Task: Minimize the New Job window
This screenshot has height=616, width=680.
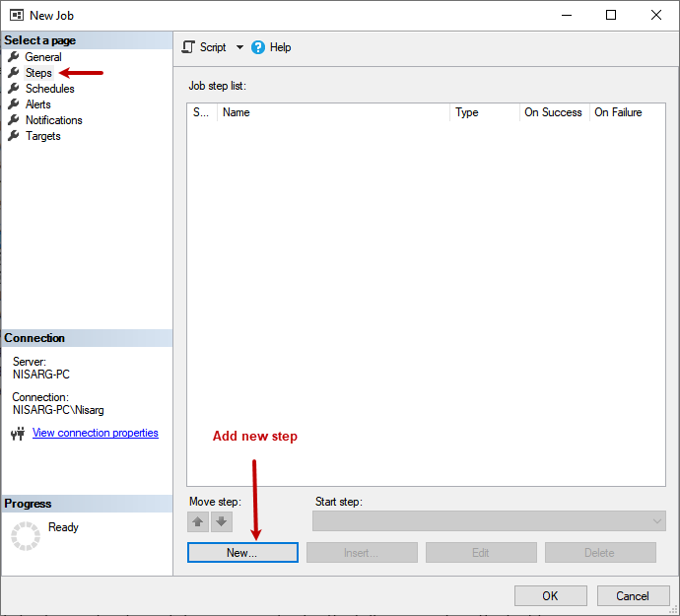Action: pos(567,15)
